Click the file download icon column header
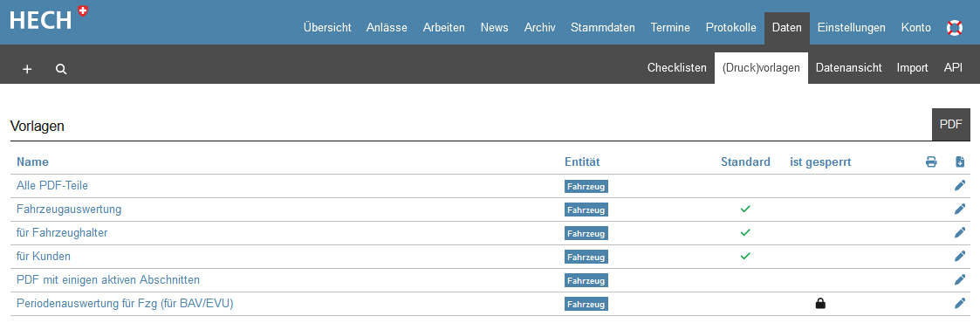Image resolution: width=980 pixels, height=323 pixels. click(x=960, y=162)
